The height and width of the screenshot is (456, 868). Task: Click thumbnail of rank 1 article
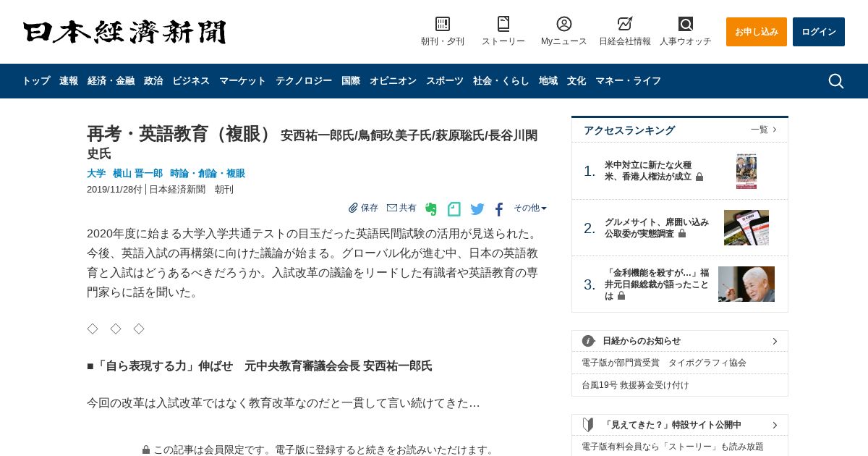click(x=746, y=171)
